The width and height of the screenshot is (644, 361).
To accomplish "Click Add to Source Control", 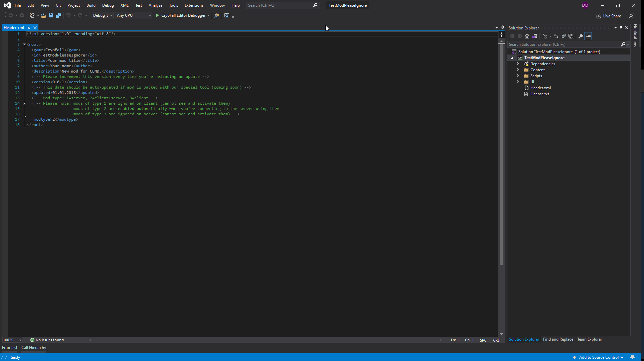I will point(599,357).
